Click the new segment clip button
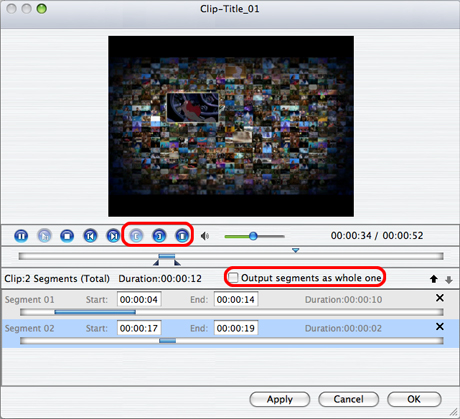Viewport: 460px width, 419px height. tap(182, 236)
